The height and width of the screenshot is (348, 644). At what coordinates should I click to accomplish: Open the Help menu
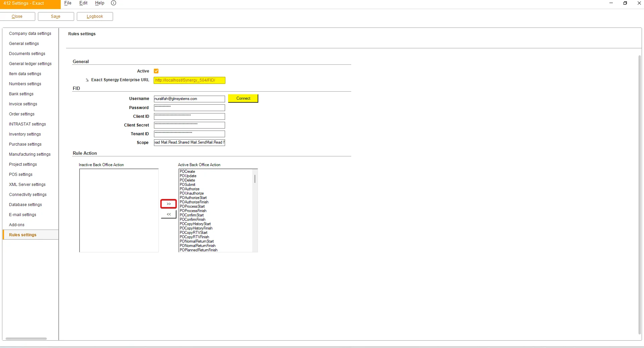tap(100, 3)
